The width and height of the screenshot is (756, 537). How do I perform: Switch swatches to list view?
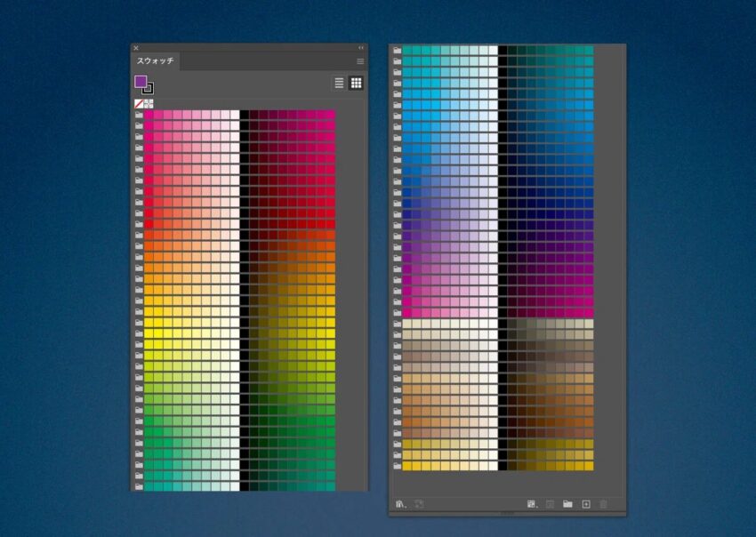(339, 83)
